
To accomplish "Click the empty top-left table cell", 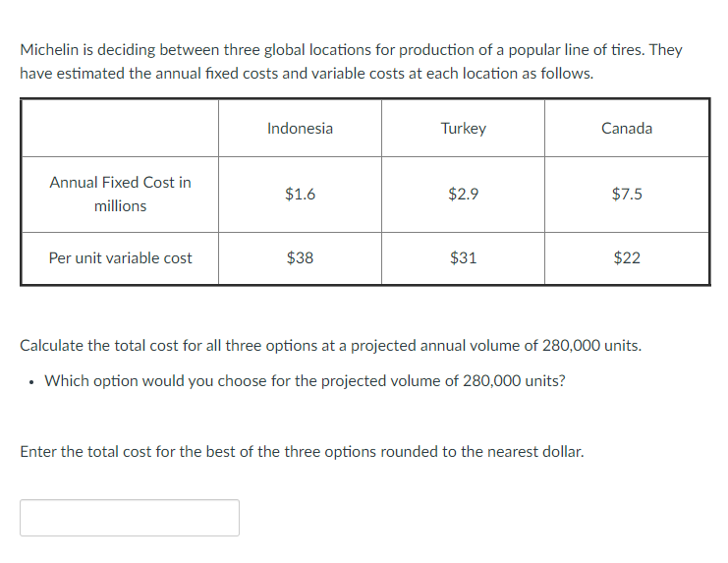I will (120, 128).
